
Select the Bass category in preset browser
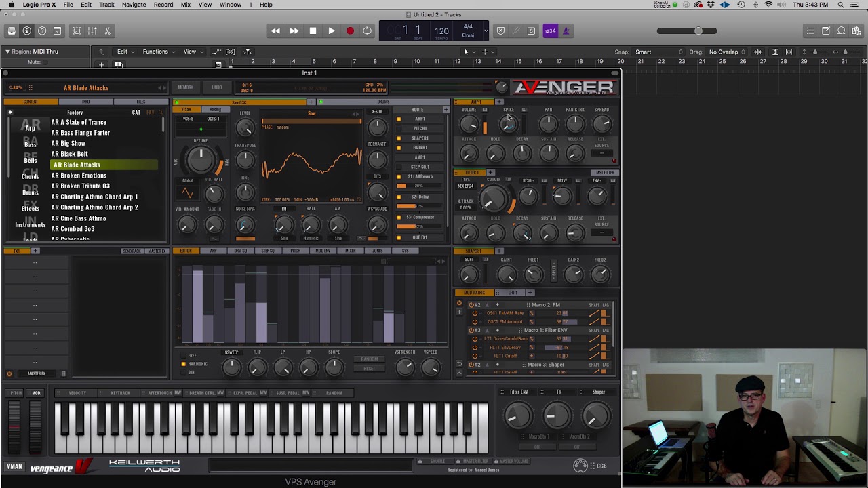31,144
